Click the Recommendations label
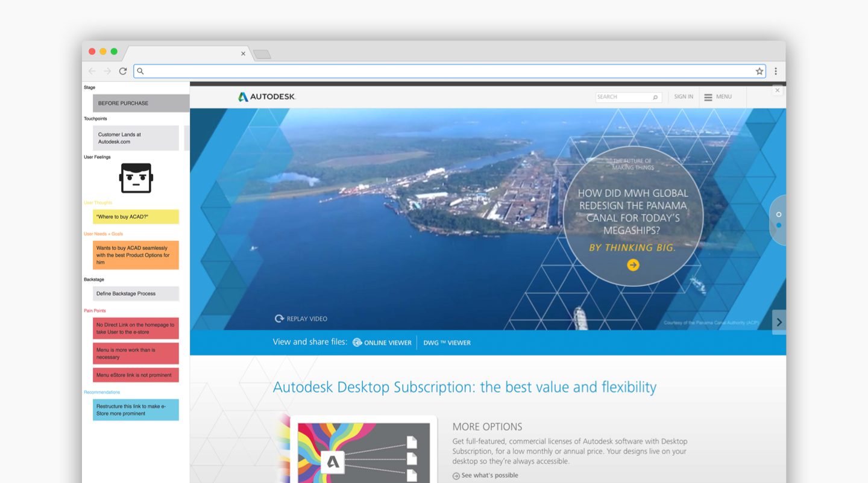The image size is (868, 483). click(x=102, y=392)
